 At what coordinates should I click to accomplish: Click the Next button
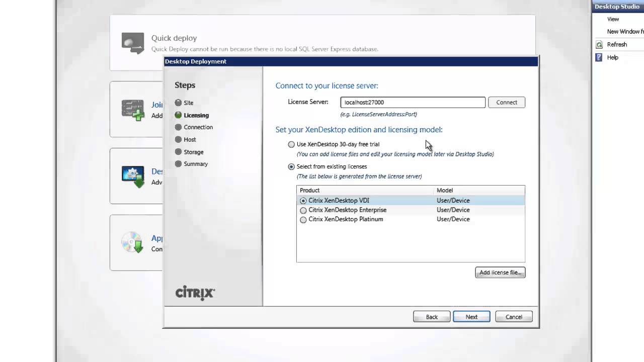[471, 317]
